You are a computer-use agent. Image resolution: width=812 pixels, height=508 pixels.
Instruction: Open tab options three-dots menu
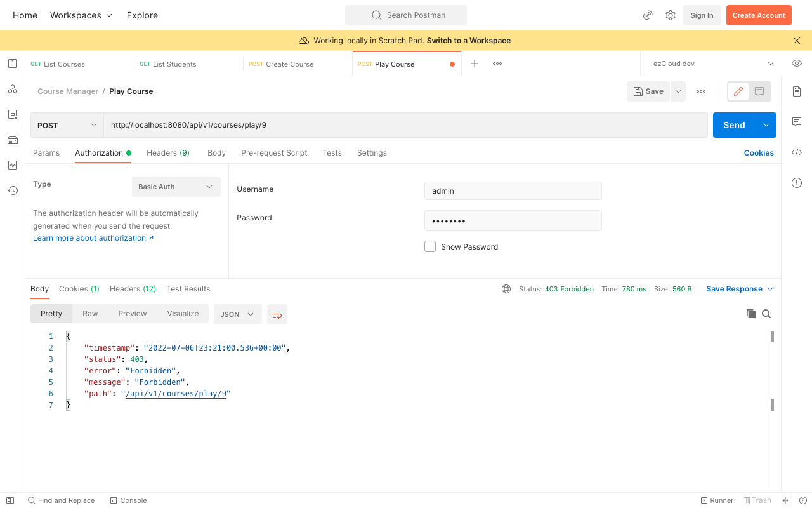[x=497, y=63]
